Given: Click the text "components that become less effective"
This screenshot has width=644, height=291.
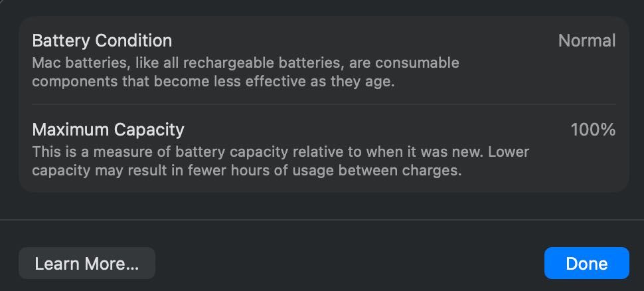Looking at the screenshot, I should point(159,82).
